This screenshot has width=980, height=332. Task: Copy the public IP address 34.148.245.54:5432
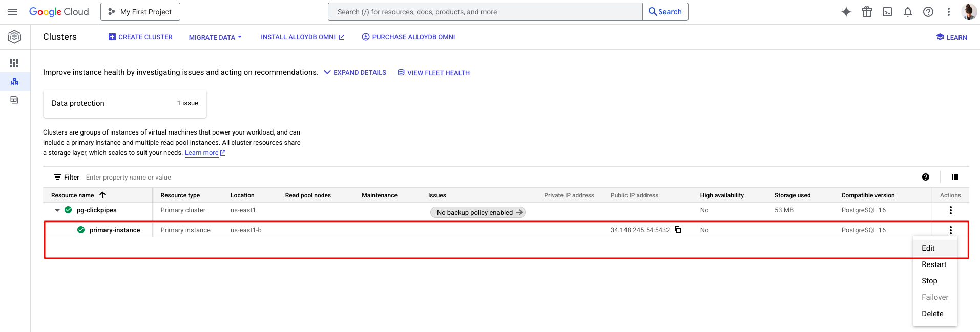pyautogui.click(x=678, y=230)
